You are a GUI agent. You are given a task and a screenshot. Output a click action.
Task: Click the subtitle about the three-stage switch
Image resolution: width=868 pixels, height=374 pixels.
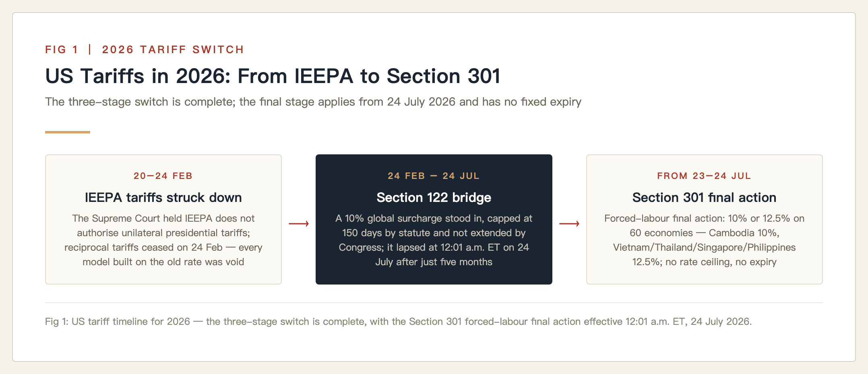point(313,102)
